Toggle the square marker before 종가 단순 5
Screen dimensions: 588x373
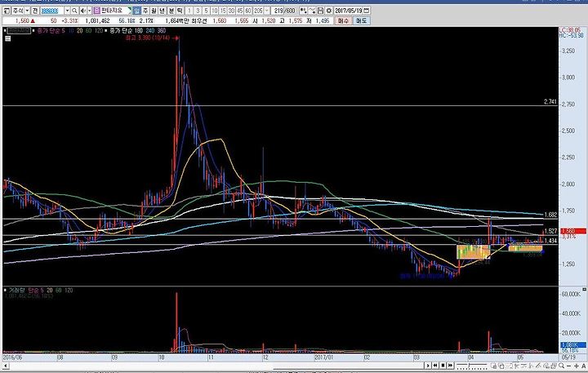(x=33, y=31)
